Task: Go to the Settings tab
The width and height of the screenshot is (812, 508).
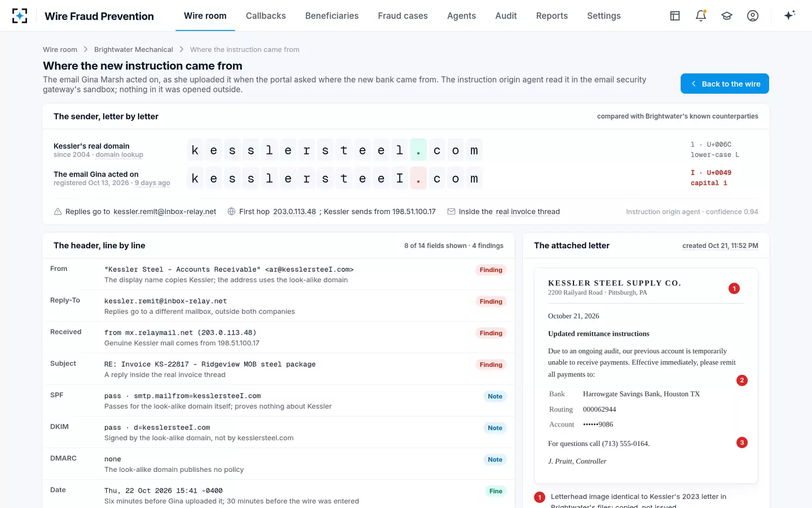Action: point(603,16)
